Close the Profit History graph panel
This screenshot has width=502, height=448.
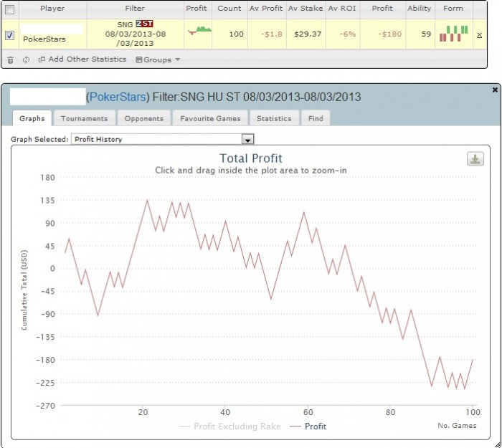coord(495,90)
